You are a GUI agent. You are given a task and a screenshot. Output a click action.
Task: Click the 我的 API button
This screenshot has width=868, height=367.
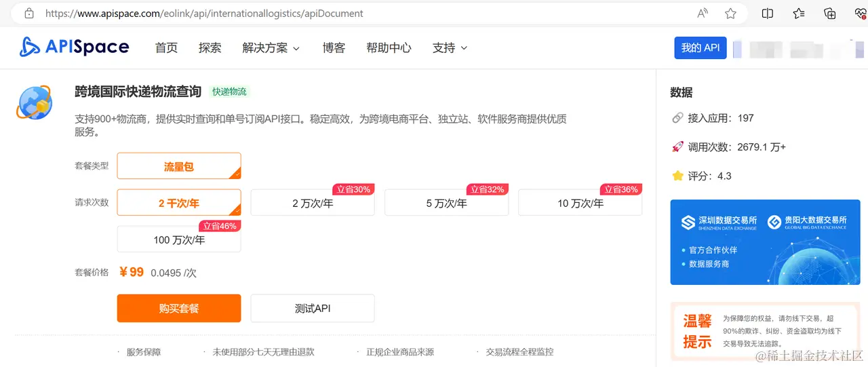coord(701,47)
